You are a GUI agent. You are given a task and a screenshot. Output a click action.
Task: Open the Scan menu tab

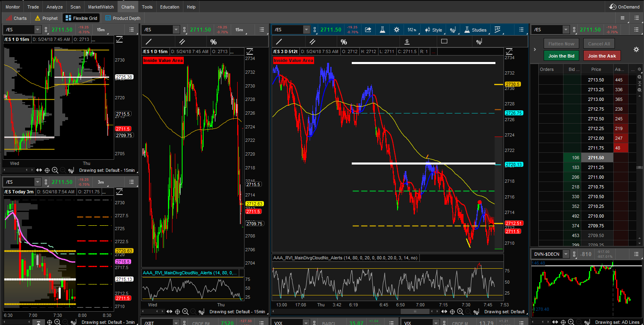coord(75,7)
